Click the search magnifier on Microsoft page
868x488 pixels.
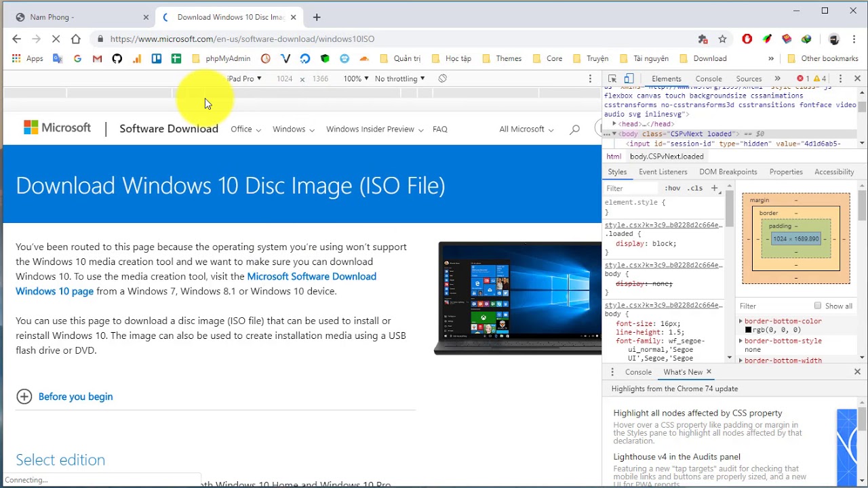tap(574, 129)
